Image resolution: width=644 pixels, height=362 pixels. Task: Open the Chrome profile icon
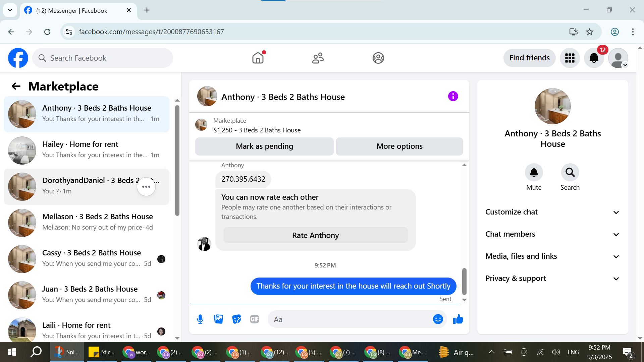pyautogui.click(x=614, y=32)
